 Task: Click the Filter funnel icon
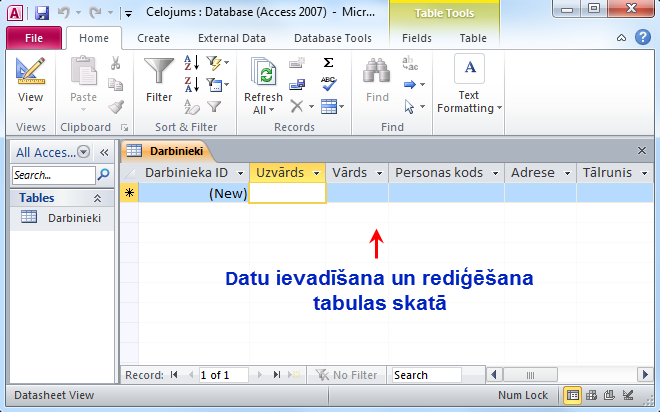point(159,73)
